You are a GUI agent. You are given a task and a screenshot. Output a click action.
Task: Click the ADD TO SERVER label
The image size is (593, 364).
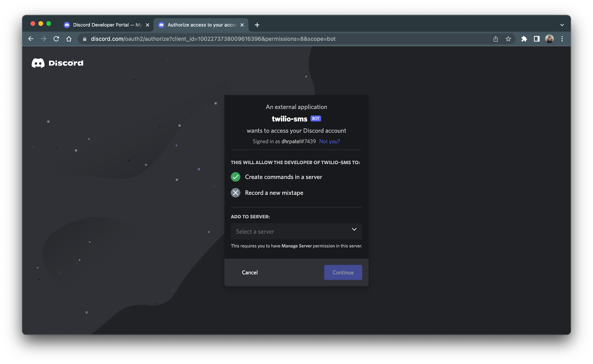250,216
